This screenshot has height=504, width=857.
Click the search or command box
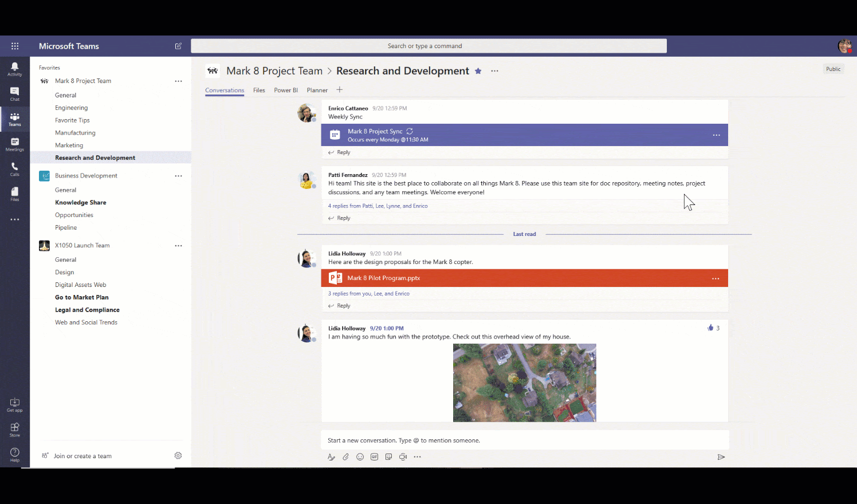428,46
